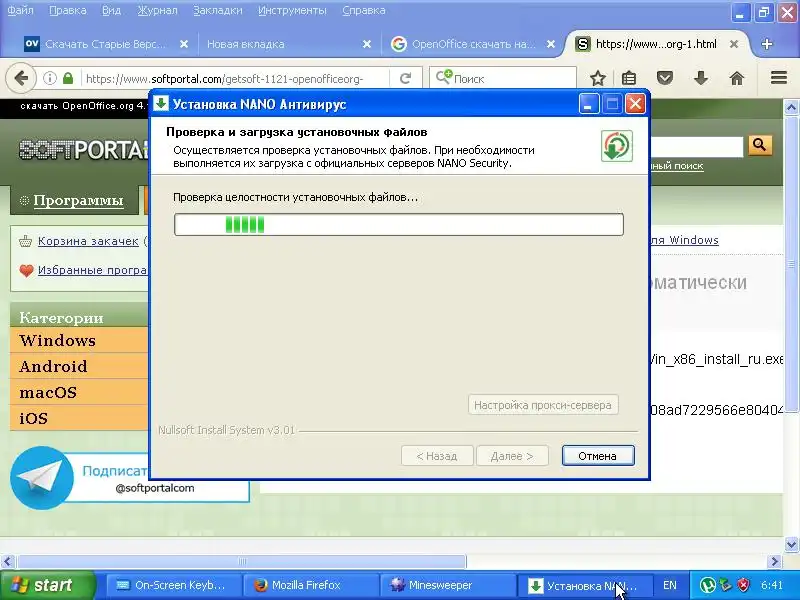The image size is (800, 600).
Task: Click the tray clock 6:41
Action: (771, 585)
